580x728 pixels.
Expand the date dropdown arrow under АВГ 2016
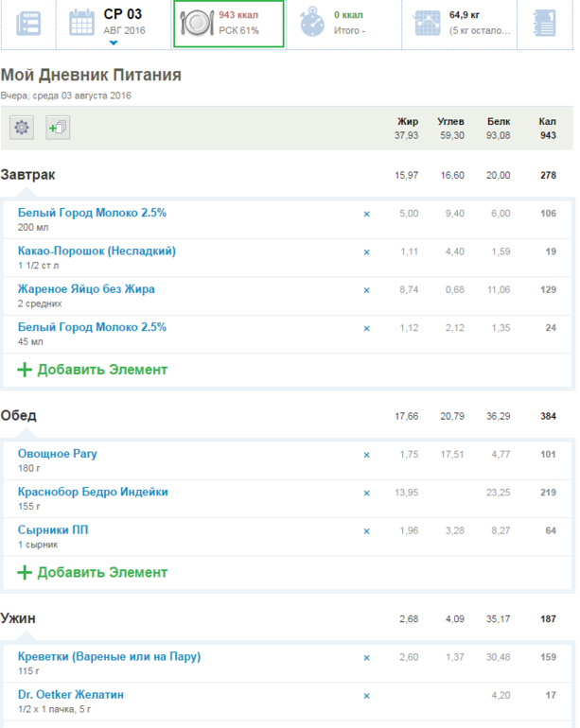click(114, 43)
